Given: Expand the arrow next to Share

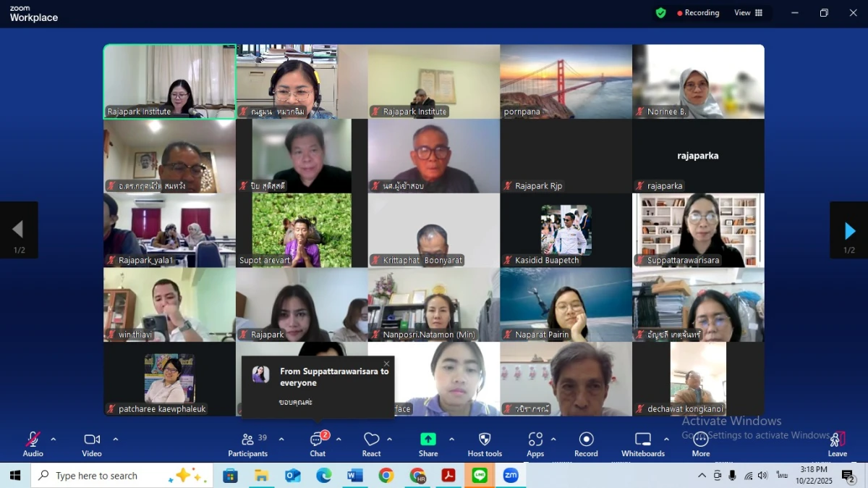Looking at the screenshot, I should 451,439.
